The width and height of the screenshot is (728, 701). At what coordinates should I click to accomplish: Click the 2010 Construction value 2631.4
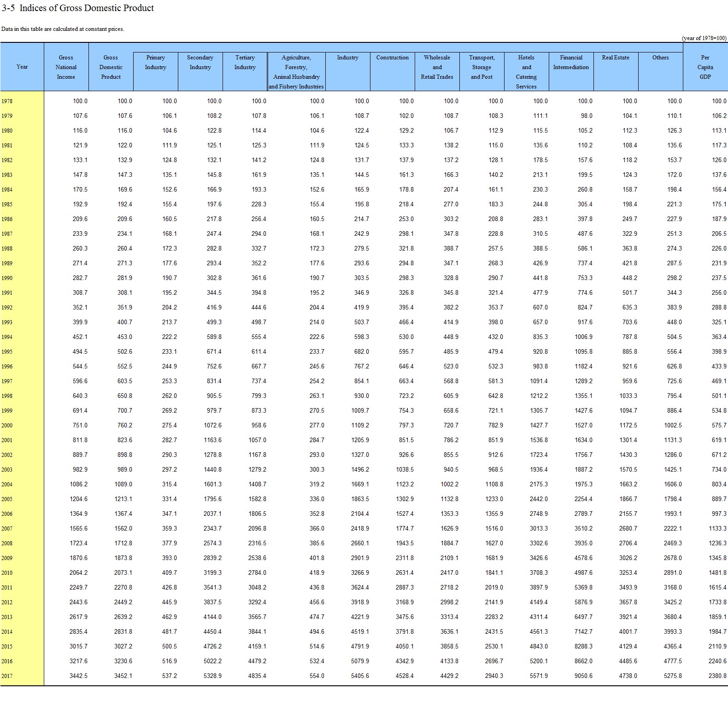405,572
